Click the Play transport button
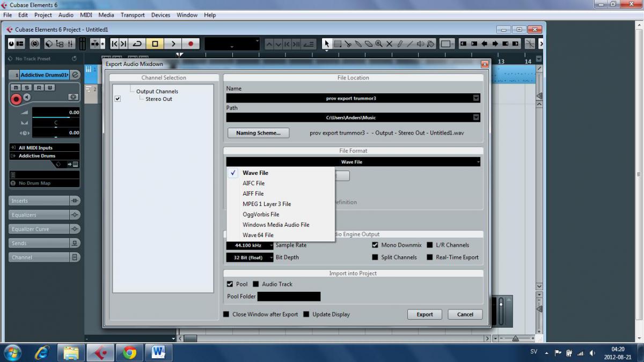 click(173, 44)
